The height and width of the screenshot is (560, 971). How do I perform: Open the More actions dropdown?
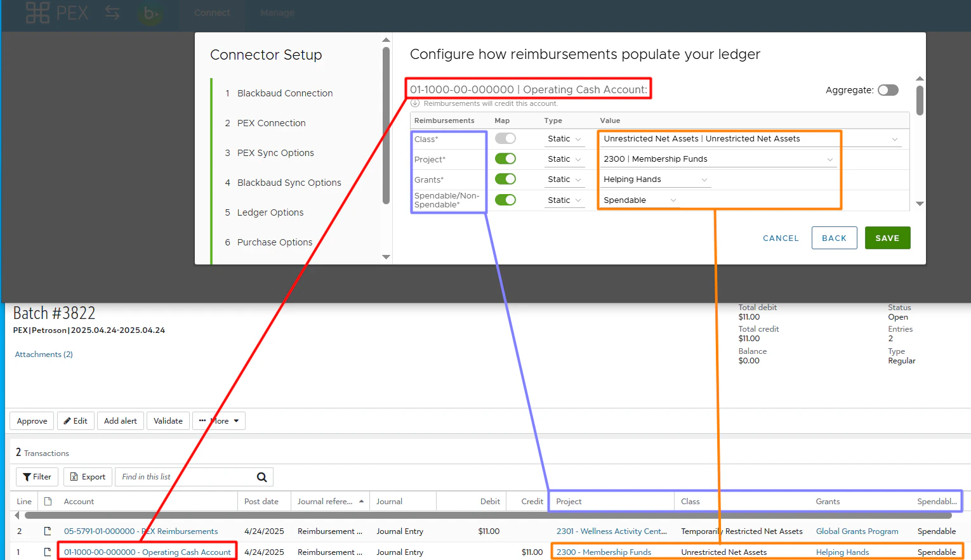coord(219,420)
